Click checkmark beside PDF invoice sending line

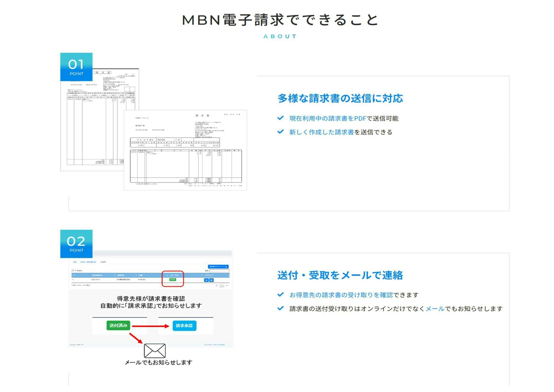(280, 118)
